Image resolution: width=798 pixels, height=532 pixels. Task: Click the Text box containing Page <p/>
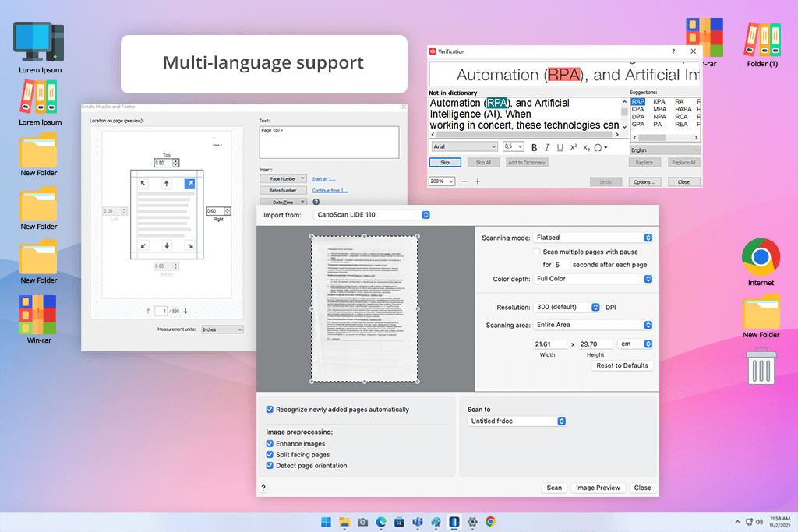point(329,143)
